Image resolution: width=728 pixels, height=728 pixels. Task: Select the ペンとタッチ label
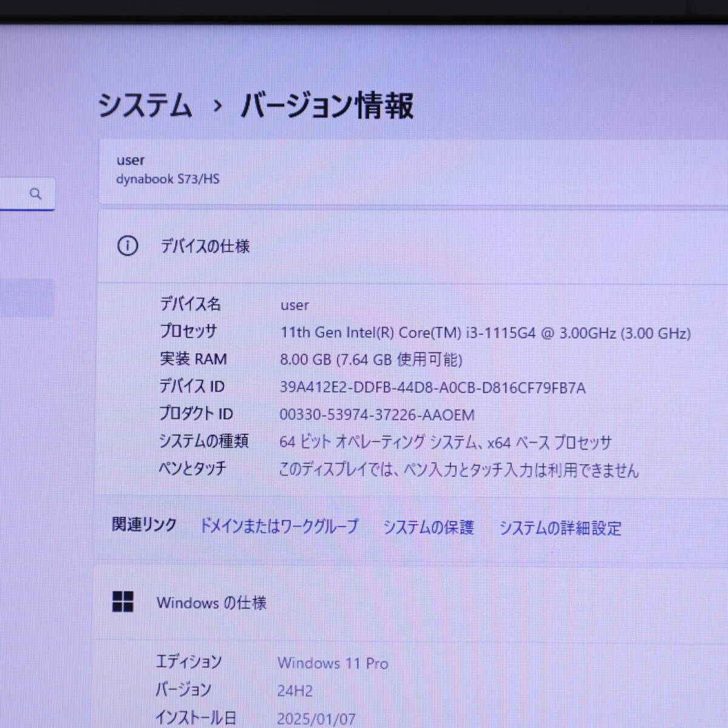[x=192, y=468]
